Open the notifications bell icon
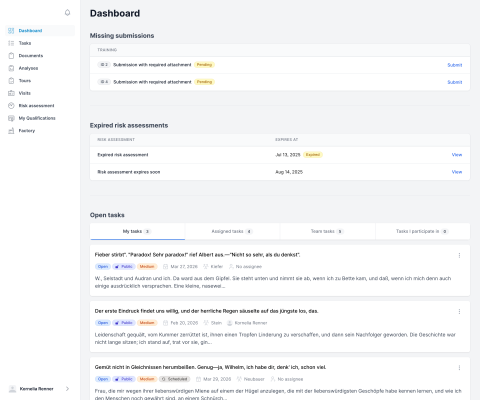Screen dimensions: 480x400 point(67,13)
